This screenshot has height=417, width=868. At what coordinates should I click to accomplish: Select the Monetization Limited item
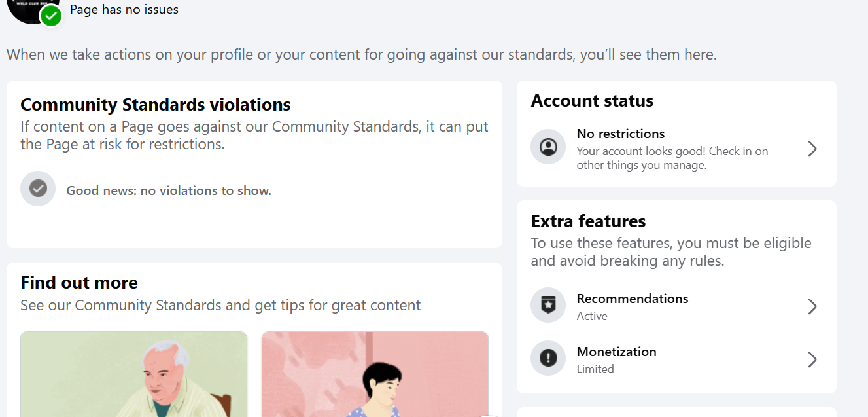coord(616,359)
